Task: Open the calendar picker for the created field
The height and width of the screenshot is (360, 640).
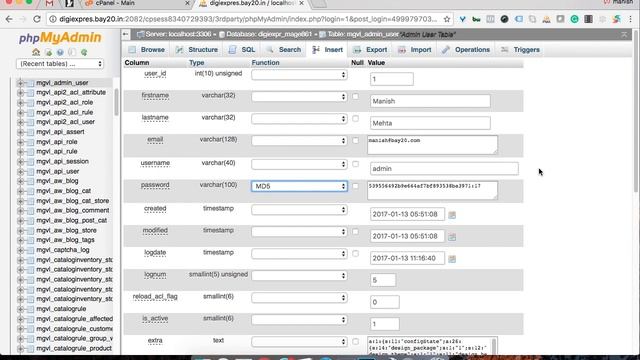Action: pyautogui.click(x=452, y=215)
